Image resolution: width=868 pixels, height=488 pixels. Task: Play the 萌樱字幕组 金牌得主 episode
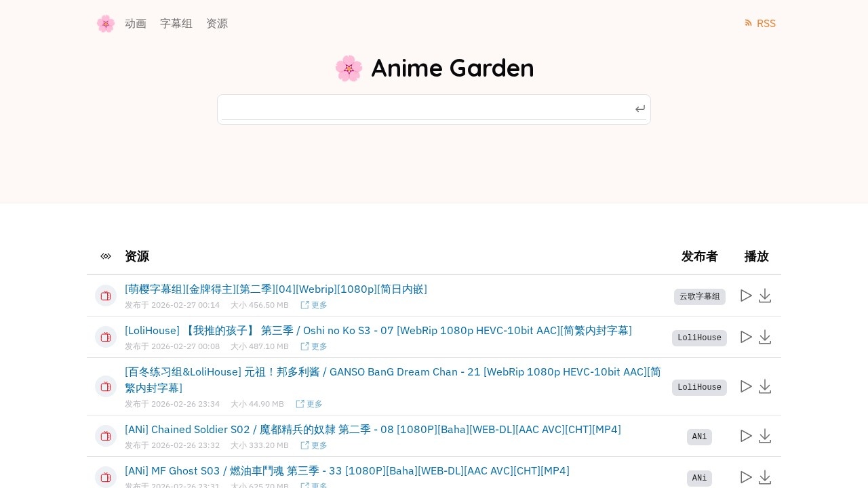click(x=746, y=296)
